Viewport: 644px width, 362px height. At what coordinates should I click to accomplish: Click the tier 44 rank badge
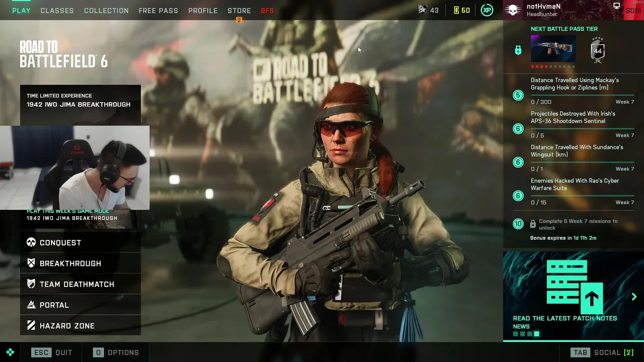(598, 50)
